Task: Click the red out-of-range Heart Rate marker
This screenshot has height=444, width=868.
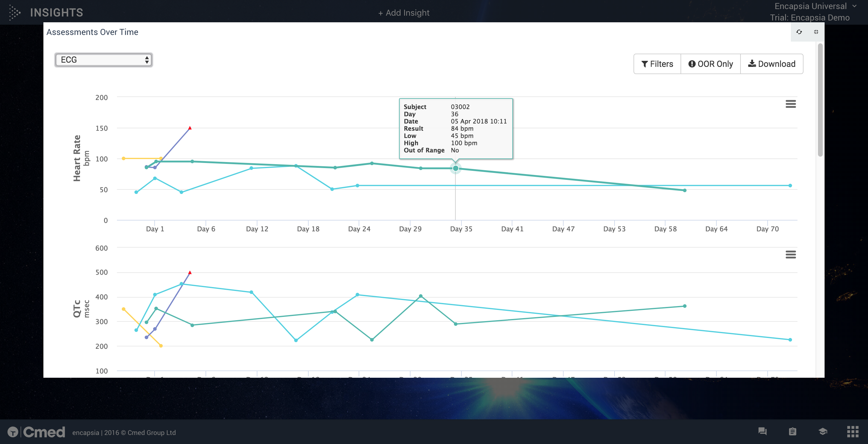Action: click(x=190, y=128)
